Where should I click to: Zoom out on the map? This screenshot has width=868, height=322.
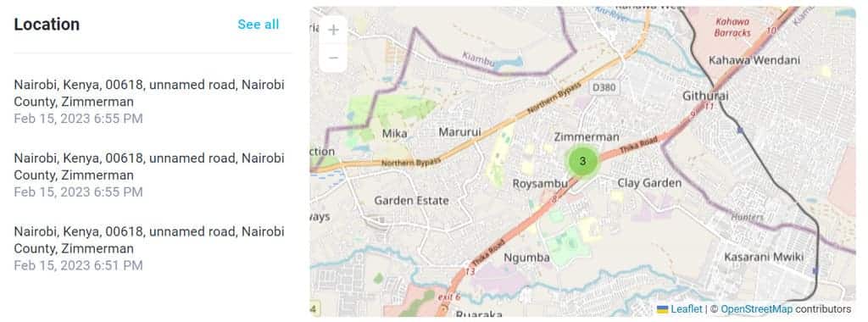click(x=333, y=58)
